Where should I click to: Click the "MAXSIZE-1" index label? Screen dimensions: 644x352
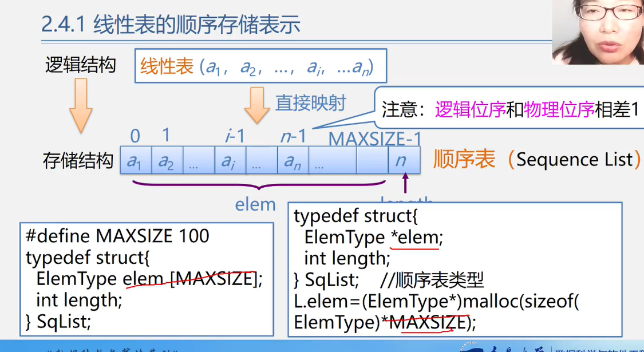[374, 139]
